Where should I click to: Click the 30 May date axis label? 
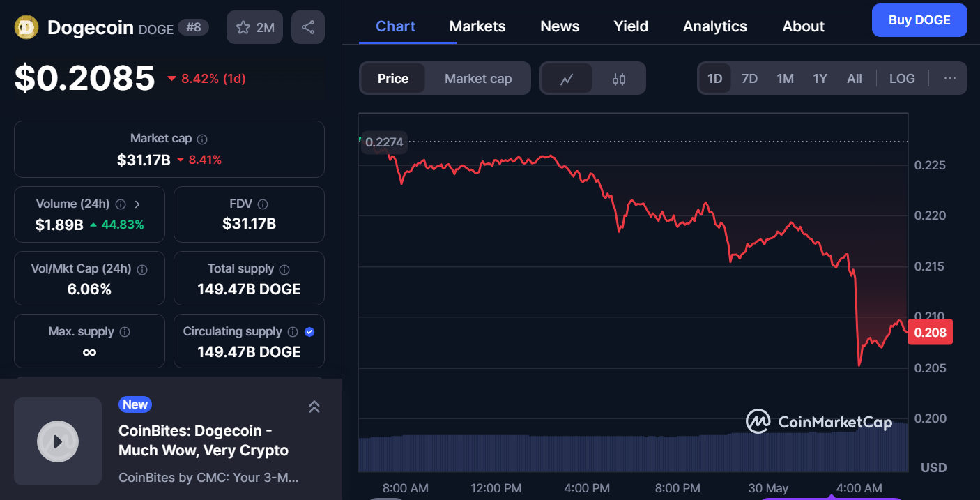[x=767, y=488]
